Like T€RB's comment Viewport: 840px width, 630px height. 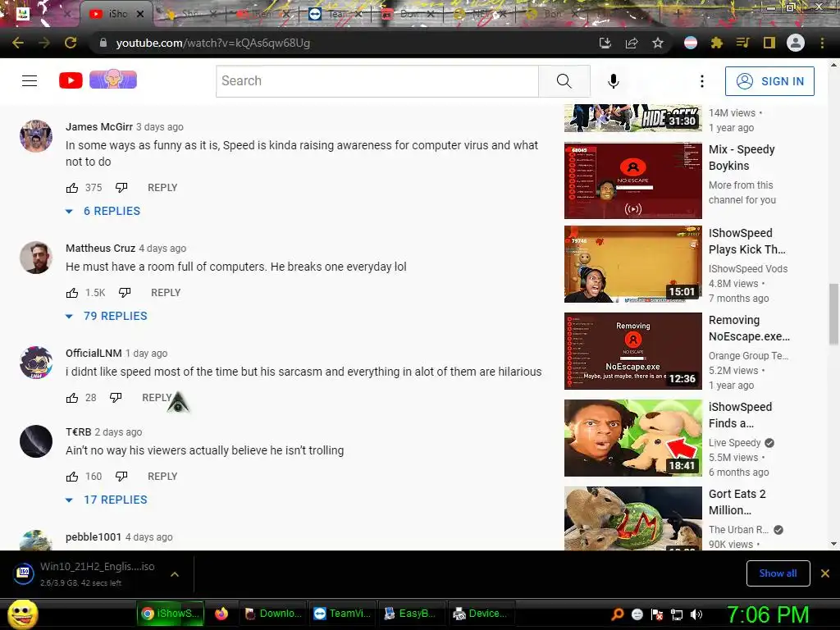72,477
